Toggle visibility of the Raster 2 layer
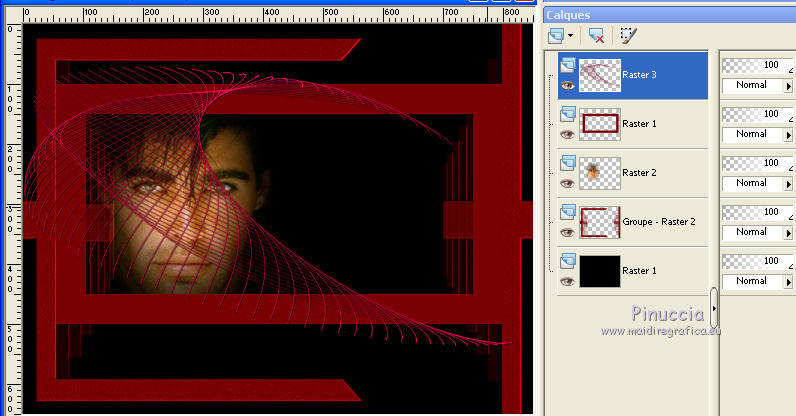The height and width of the screenshot is (416, 796). click(567, 183)
